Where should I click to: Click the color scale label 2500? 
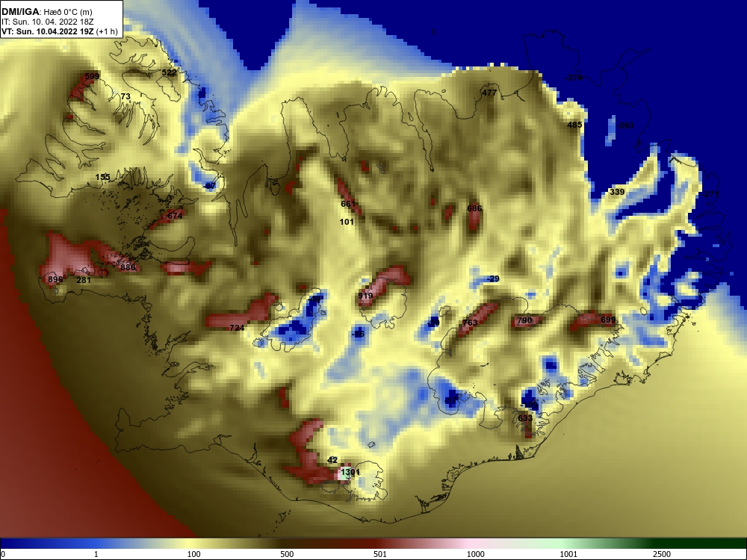[662, 554]
